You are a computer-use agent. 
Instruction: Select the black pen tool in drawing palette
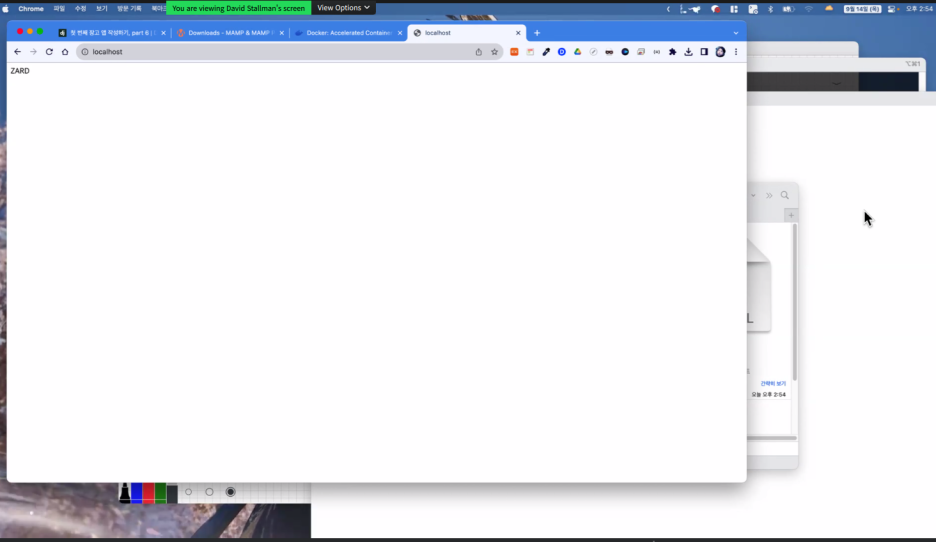tap(125, 493)
